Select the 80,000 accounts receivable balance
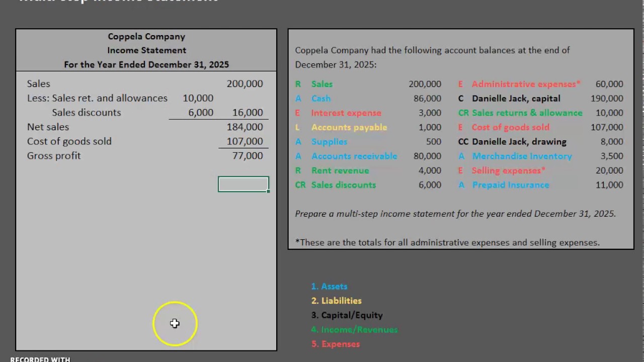Image resolution: width=644 pixels, height=362 pixels. (427, 156)
